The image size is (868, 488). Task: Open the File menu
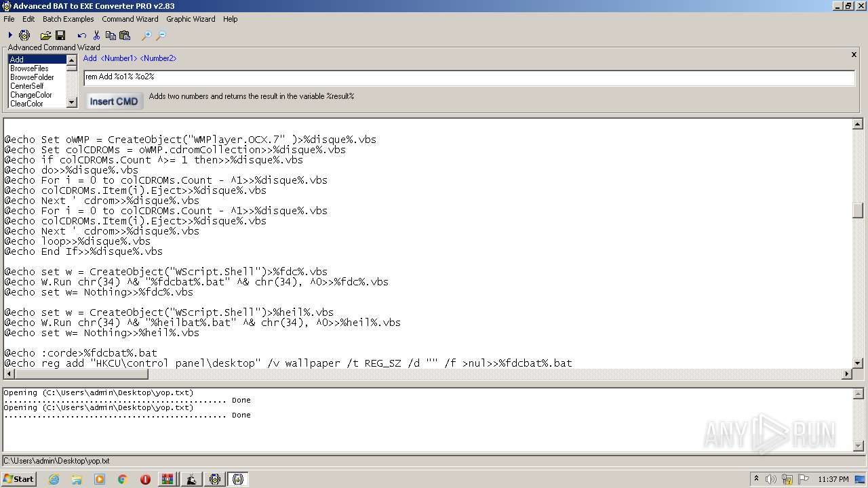point(9,19)
